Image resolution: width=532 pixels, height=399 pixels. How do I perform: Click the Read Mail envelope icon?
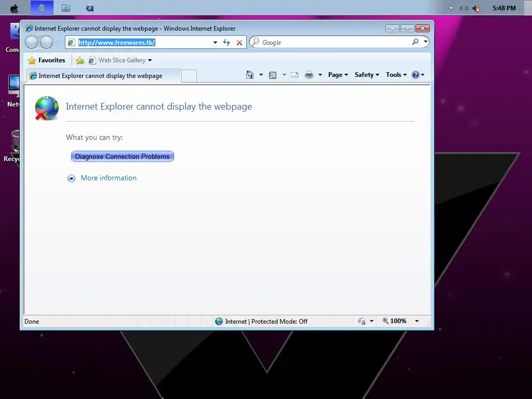pyautogui.click(x=295, y=75)
